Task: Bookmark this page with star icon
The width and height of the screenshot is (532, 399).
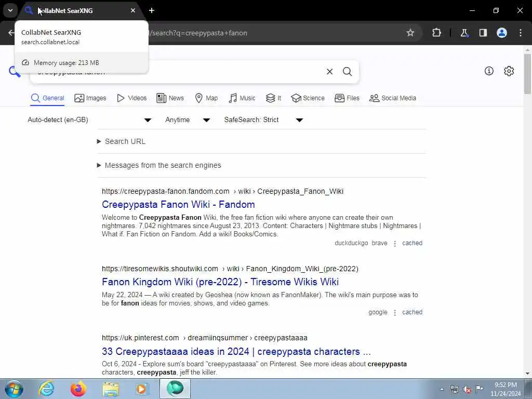Action: tap(410, 33)
